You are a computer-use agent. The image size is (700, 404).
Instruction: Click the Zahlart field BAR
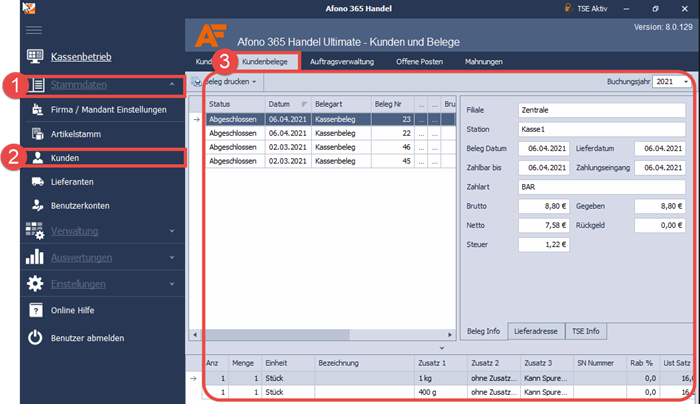tap(601, 187)
